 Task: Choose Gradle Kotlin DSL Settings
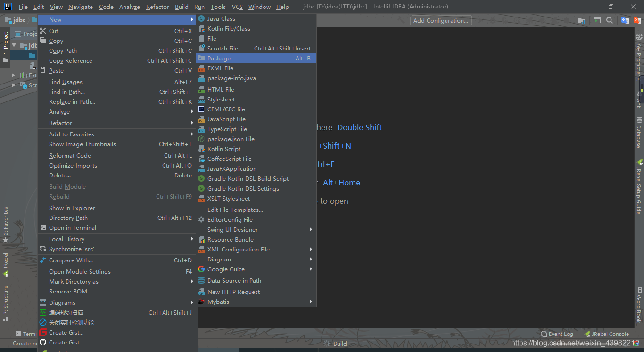click(256, 188)
